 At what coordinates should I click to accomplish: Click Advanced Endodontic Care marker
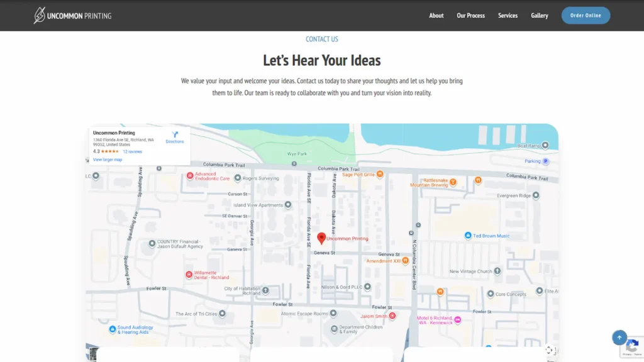(190, 176)
